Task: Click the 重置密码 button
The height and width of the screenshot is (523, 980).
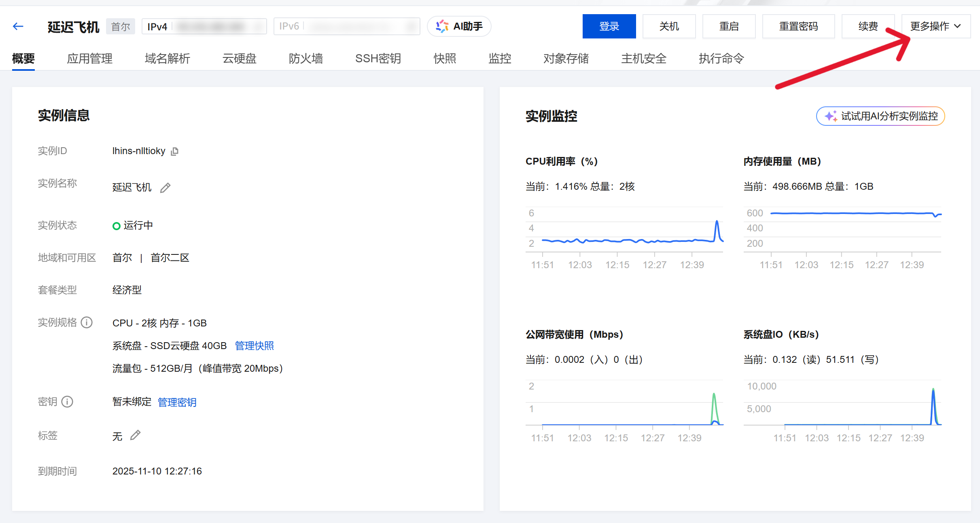Action: click(798, 27)
